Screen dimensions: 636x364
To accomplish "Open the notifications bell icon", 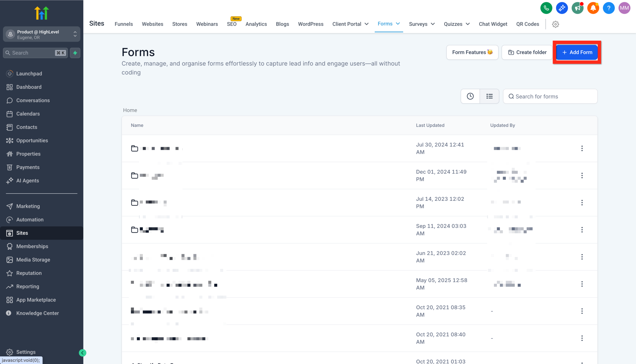I will [x=593, y=8].
